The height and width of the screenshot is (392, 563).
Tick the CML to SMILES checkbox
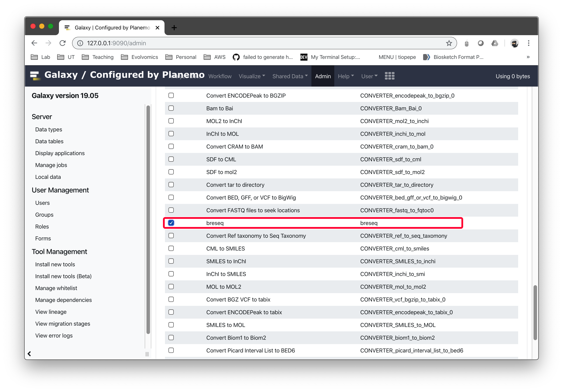click(x=171, y=248)
